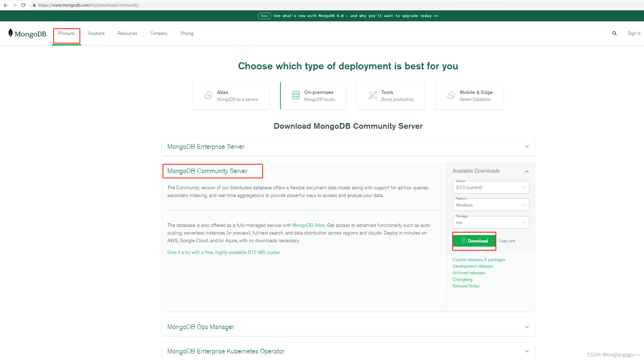Click MongoDB Enterprise Server heading
The height and width of the screenshot is (360, 644).
[206, 147]
